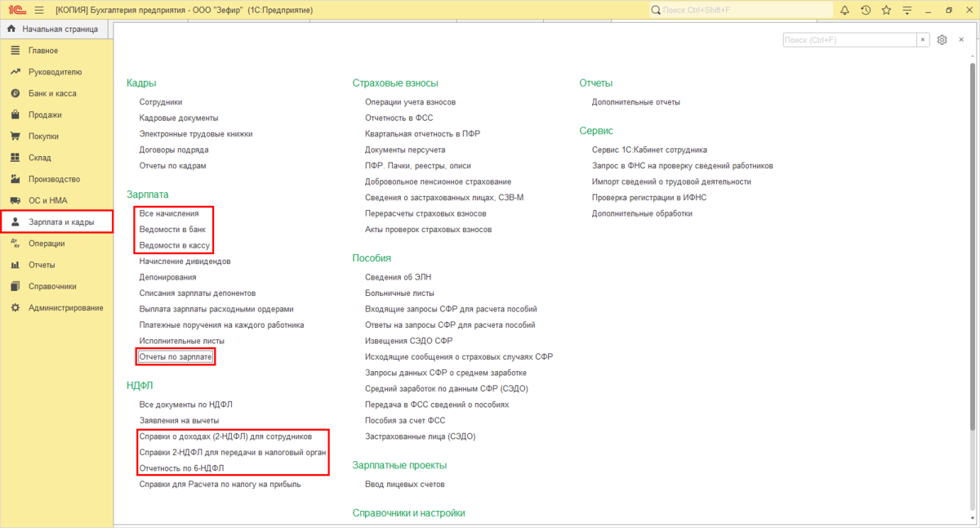Open Сведения о застрахованных лицах, СЗВ-М
The image size is (980, 528).
[444, 198]
